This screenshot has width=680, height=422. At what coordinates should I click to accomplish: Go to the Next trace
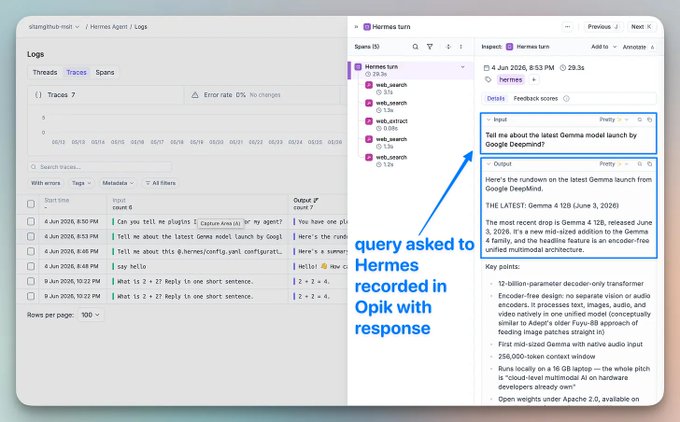click(x=641, y=27)
